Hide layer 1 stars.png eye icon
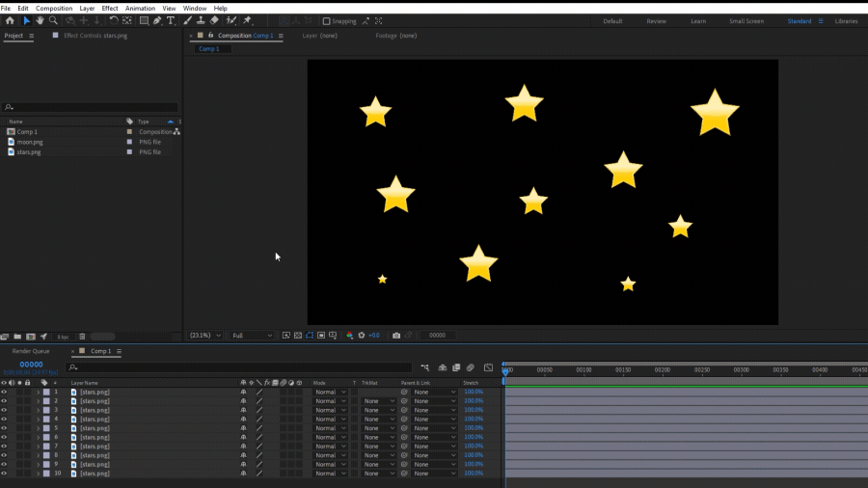Screen dimensions: 868x488 [4, 392]
